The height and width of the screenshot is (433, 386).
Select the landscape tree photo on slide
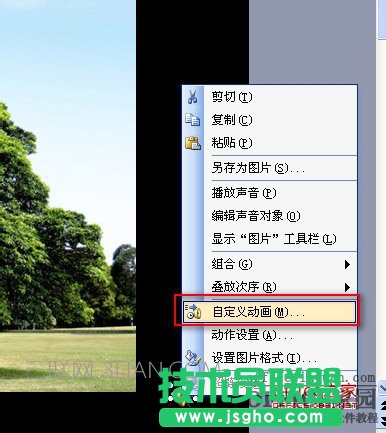pos(68,196)
